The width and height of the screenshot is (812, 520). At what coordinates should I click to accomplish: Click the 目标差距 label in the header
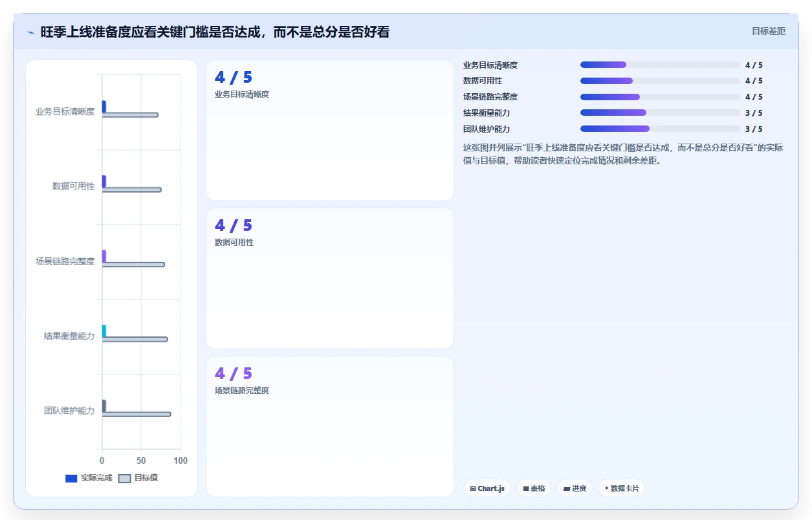coord(769,31)
